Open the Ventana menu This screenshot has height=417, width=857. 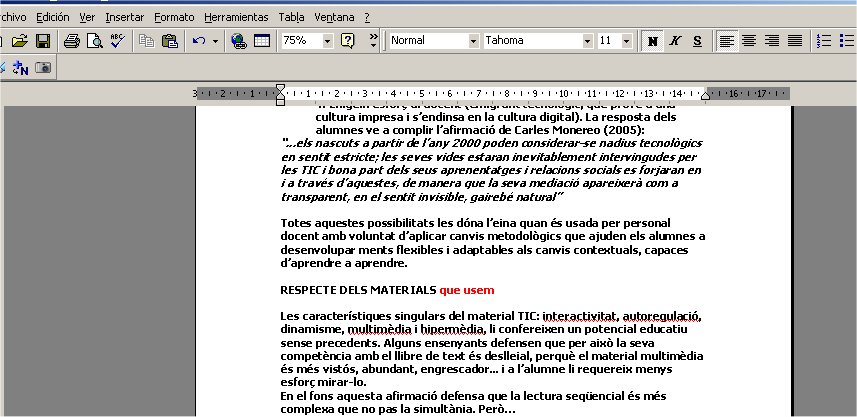click(x=334, y=17)
